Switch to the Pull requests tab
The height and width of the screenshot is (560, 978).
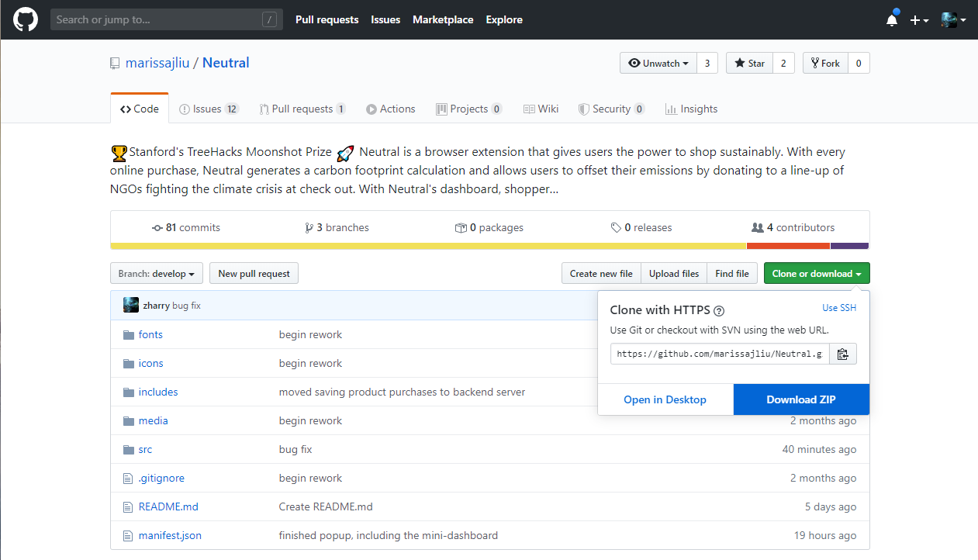pyautogui.click(x=302, y=109)
